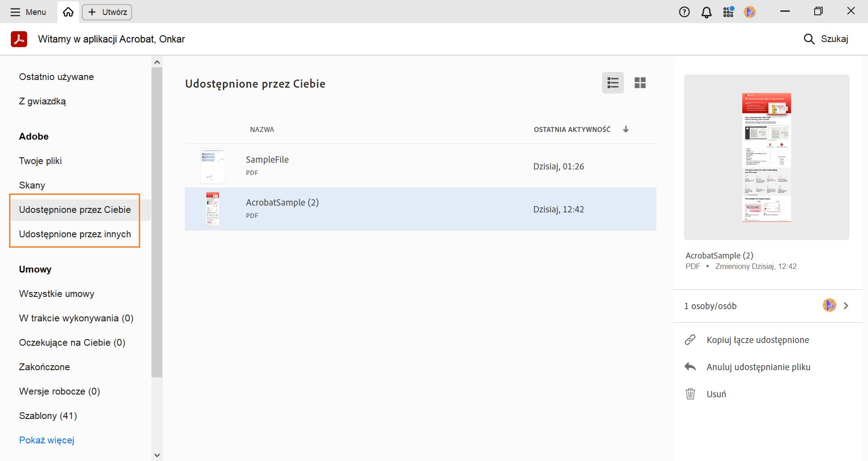
Task: Sort by OSTATNIA AKTYWNOŚĆ column header
Action: [572, 130]
